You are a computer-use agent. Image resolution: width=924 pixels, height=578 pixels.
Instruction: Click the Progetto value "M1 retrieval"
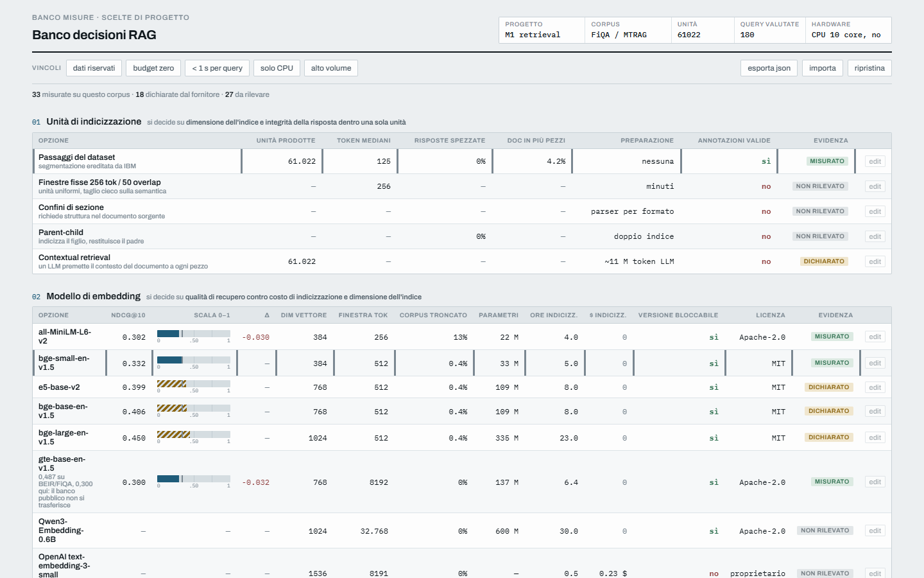(533, 35)
